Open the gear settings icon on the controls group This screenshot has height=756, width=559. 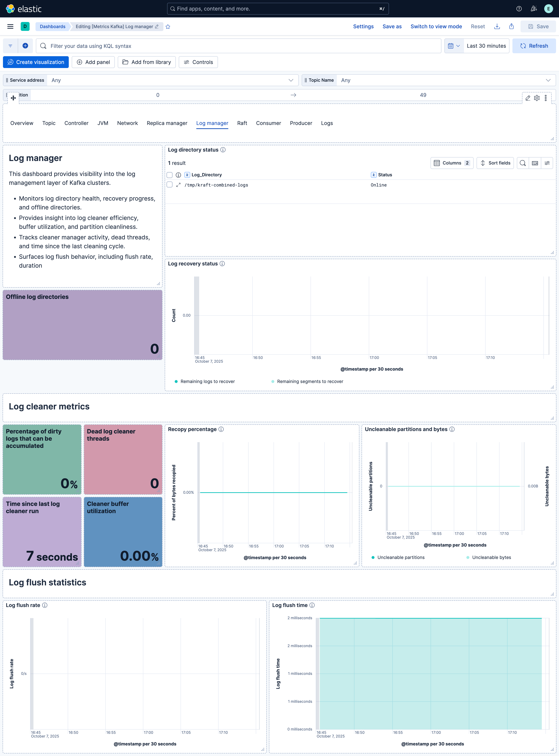pyautogui.click(x=537, y=98)
